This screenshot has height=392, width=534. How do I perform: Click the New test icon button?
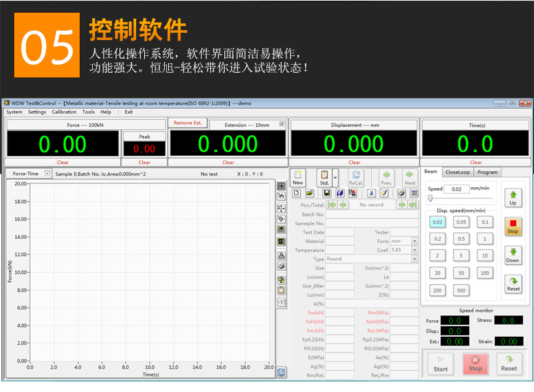pyautogui.click(x=298, y=177)
